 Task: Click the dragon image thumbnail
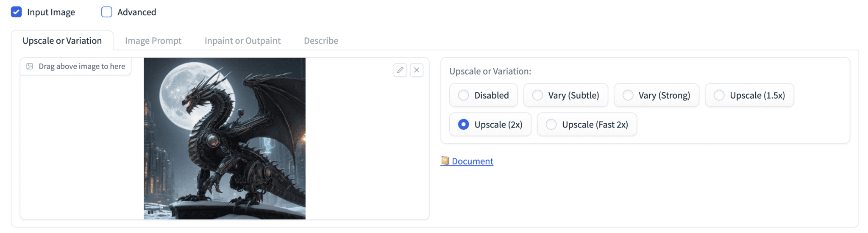click(x=225, y=139)
